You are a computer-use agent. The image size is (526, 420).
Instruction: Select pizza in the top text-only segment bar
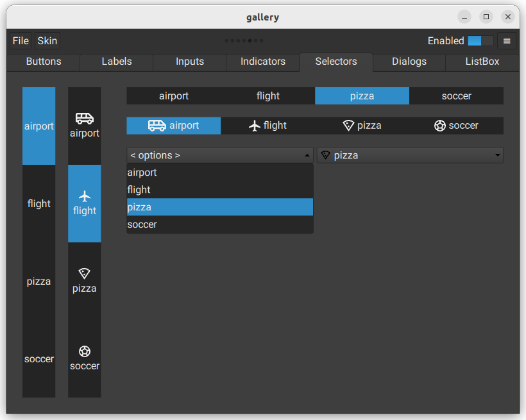tap(362, 96)
